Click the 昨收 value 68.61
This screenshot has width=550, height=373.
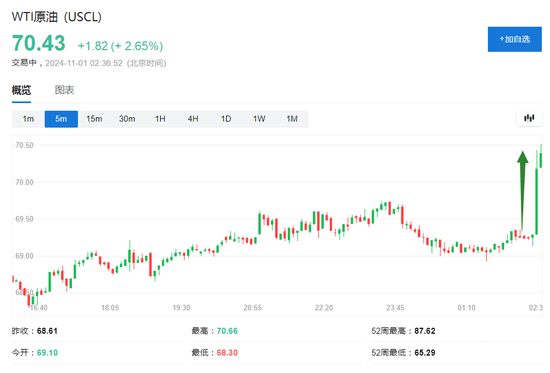tap(47, 331)
